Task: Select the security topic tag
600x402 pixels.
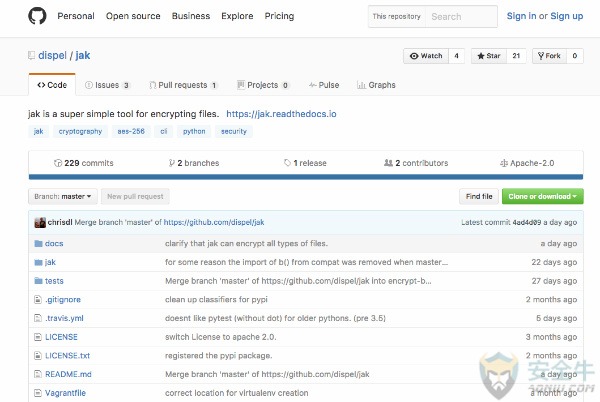Action: [234, 132]
